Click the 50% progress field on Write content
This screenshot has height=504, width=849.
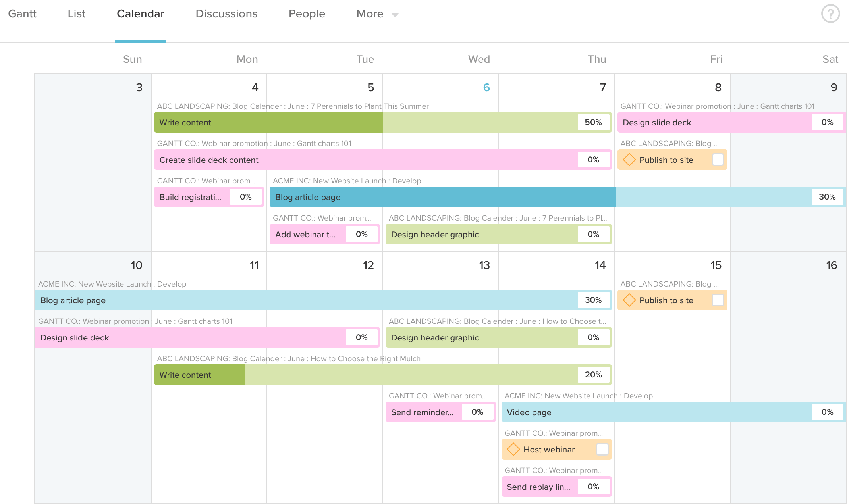tap(593, 122)
